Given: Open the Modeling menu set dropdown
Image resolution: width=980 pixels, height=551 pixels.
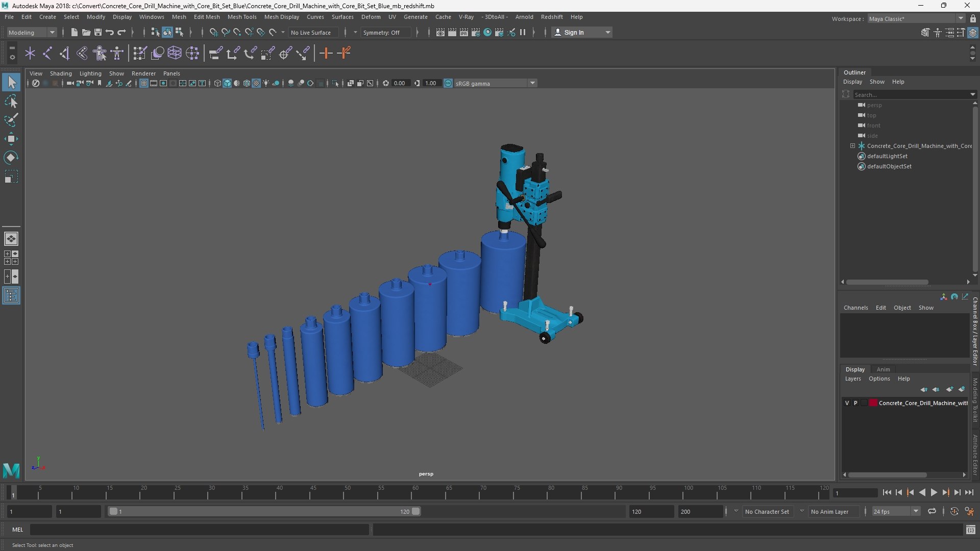Looking at the screenshot, I should coord(32,32).
